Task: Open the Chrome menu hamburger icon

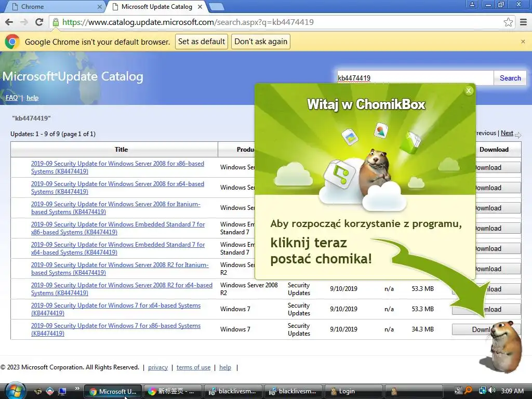Action: (x=523, y=22)
